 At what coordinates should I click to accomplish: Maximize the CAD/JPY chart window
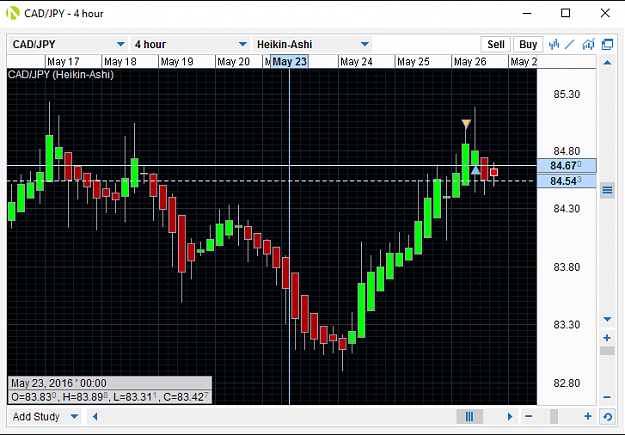click(x=565, y=13)
